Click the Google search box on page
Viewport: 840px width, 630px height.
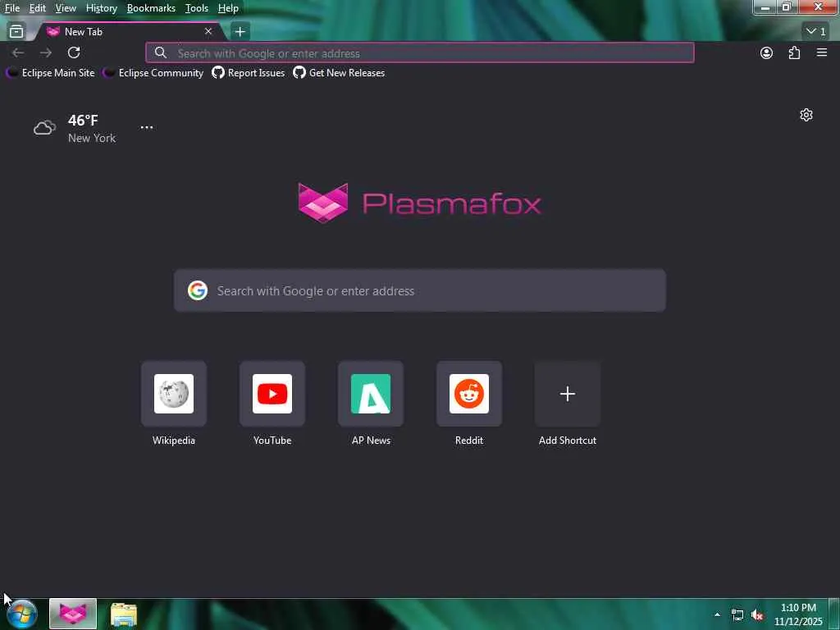click(420, 291)
